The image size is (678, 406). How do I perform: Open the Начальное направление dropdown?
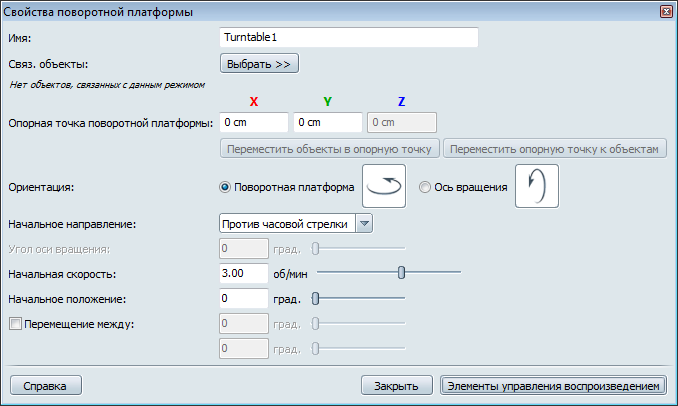tap(296, 224)
